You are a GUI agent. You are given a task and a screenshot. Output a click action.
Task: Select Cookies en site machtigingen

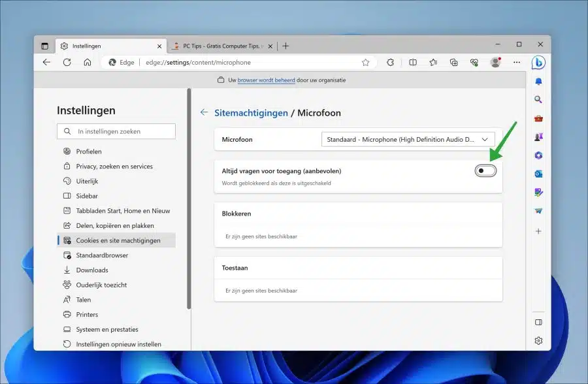click(x=116, y=240)
